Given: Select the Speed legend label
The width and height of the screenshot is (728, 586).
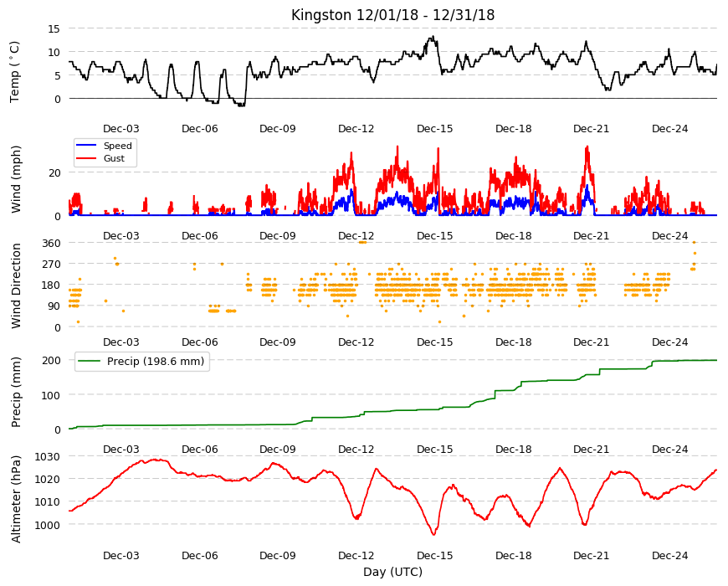Looking at the screenshot, I should pos(117,146).
